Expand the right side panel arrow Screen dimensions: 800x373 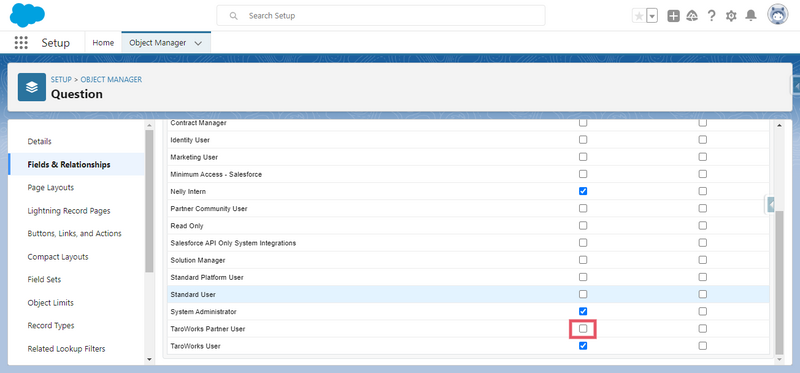click(x=770, y=204)
